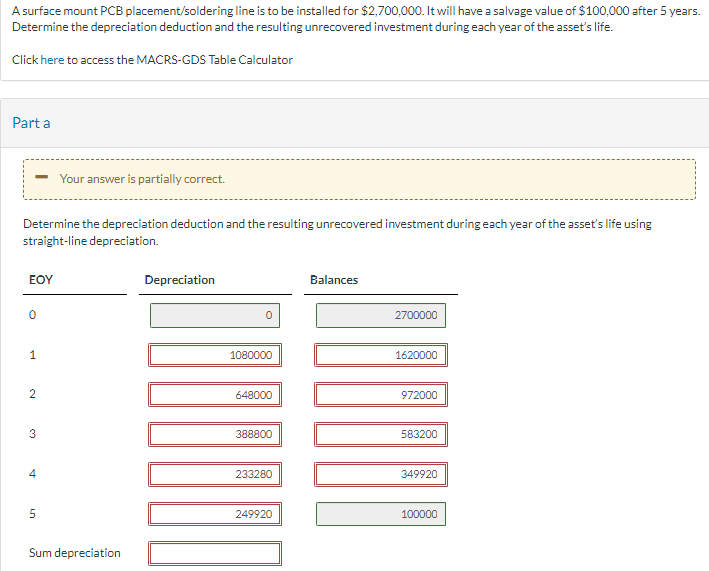Screen dimensions: 709x571
Task: Edit year 2 balance field 972000
Action: pos(381,395)
